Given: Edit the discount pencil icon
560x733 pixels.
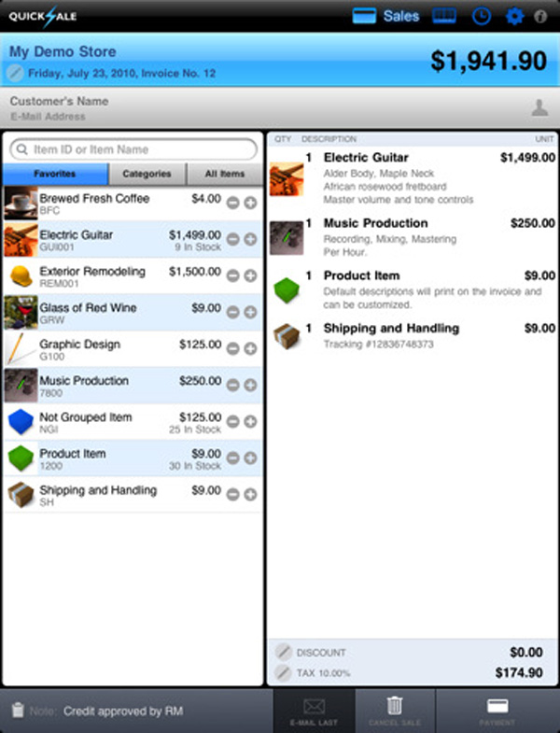Looking at the screenshot, I should click(283, 652).
